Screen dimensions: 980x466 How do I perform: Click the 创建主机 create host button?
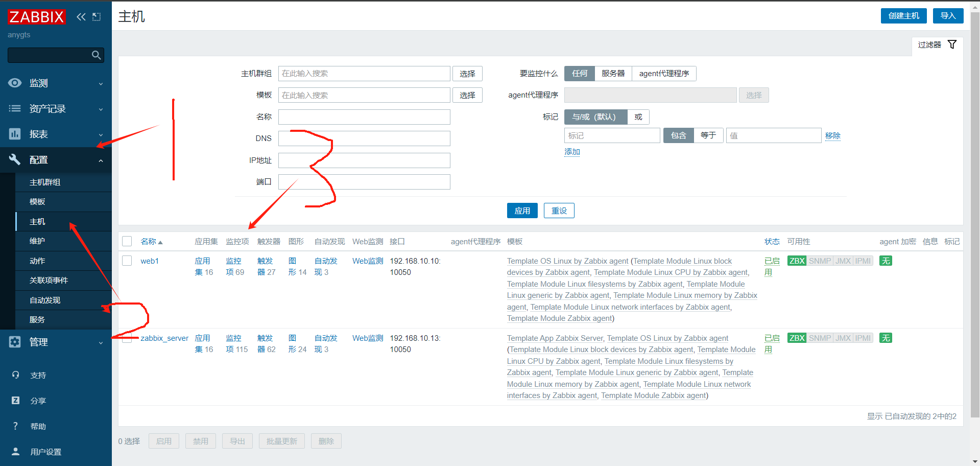[x=903, y=16]
